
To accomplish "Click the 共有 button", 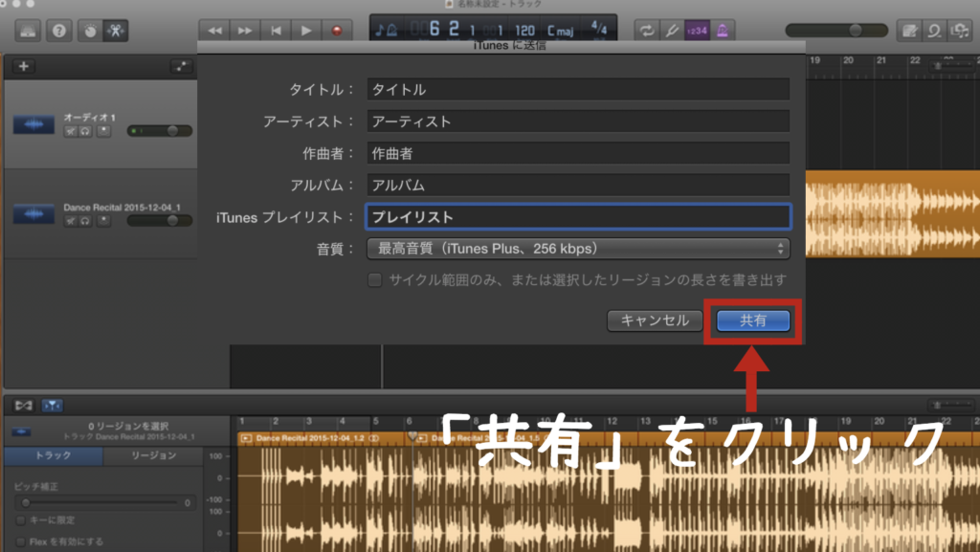I will [x=753, y=320].
